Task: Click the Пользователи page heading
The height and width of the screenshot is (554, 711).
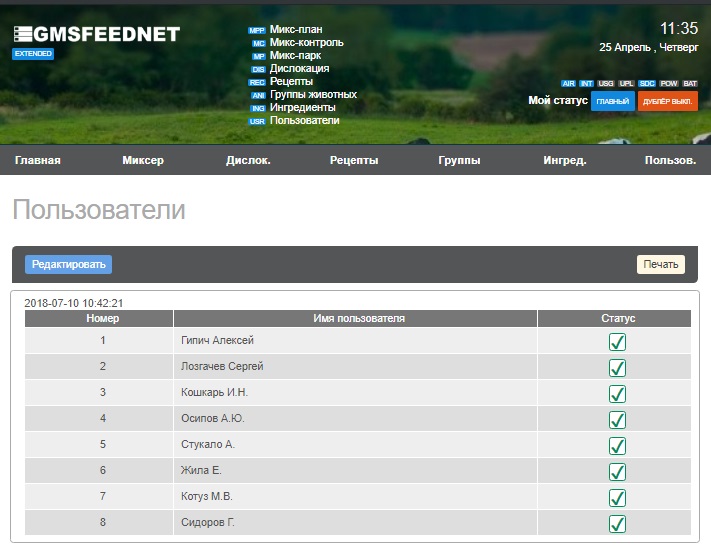Action: click(99, 209)
